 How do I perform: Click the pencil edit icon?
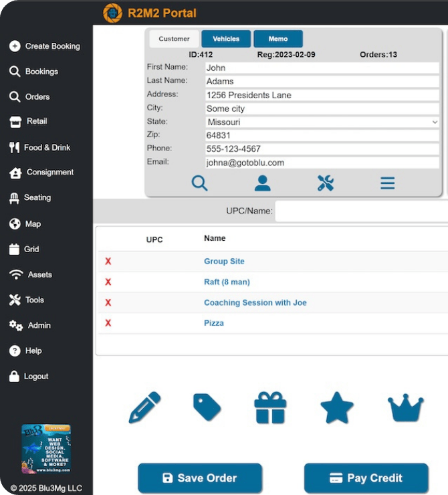click(x=144, y=407)
